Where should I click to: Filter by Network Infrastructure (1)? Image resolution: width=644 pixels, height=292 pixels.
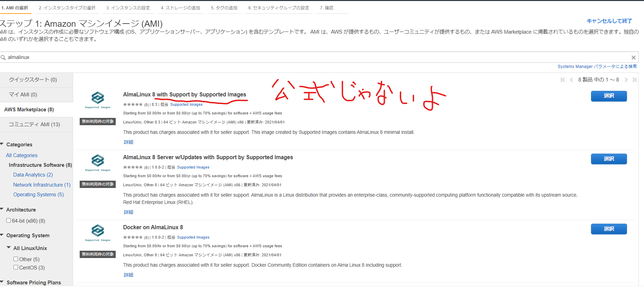(42, 185)
